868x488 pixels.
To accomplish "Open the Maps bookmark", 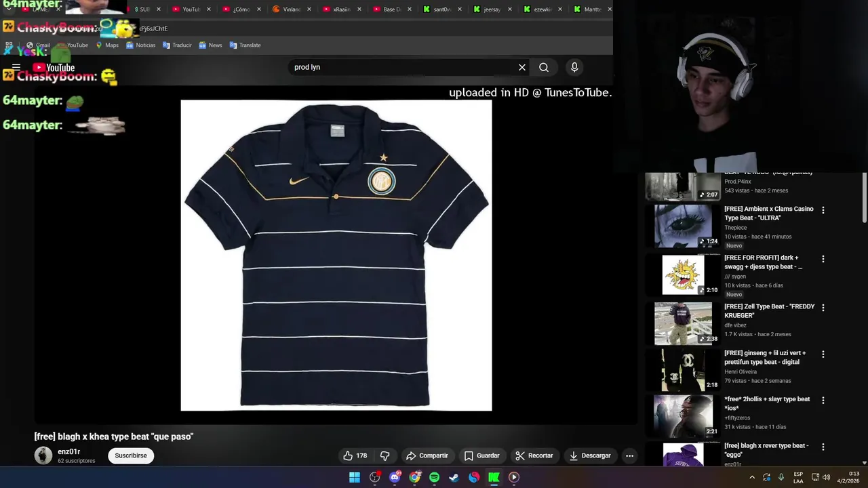I will pos(107,45).
